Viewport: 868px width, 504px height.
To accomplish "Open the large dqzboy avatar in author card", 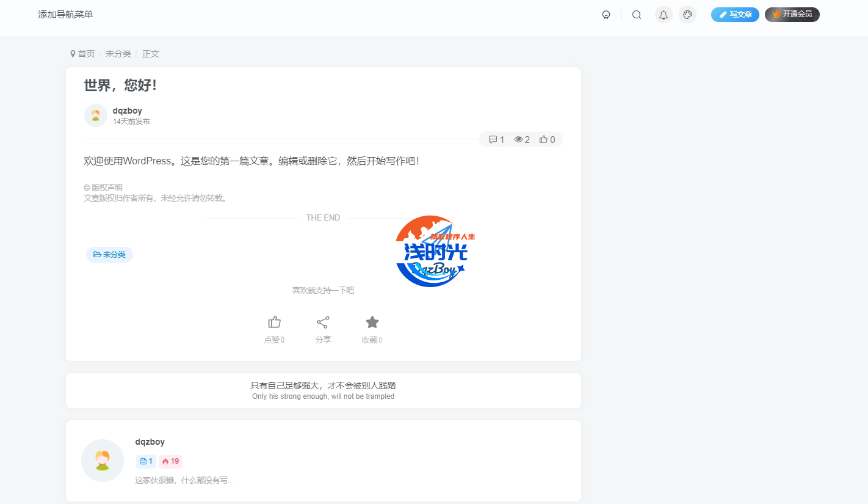I will (x=103, y=461).
